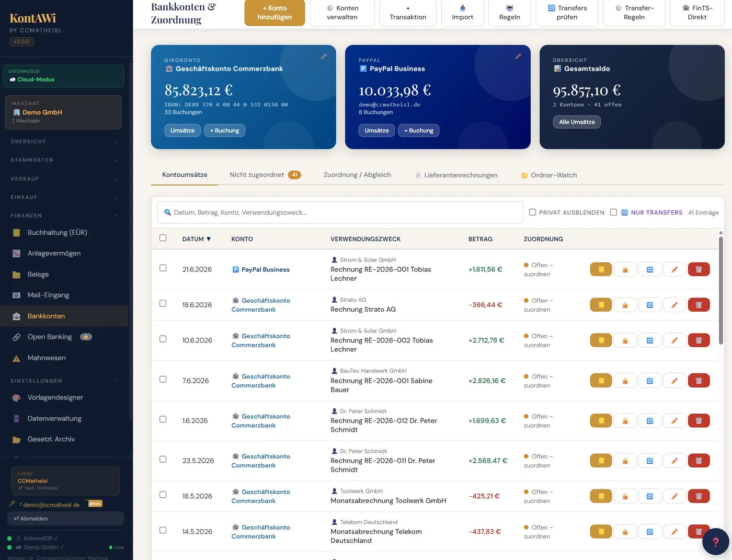Select checkbox for 1.6.2026 row
Image resolution: width=732 pixels, height=560 pixels.
pyautogui.click(x=163, y=419)
